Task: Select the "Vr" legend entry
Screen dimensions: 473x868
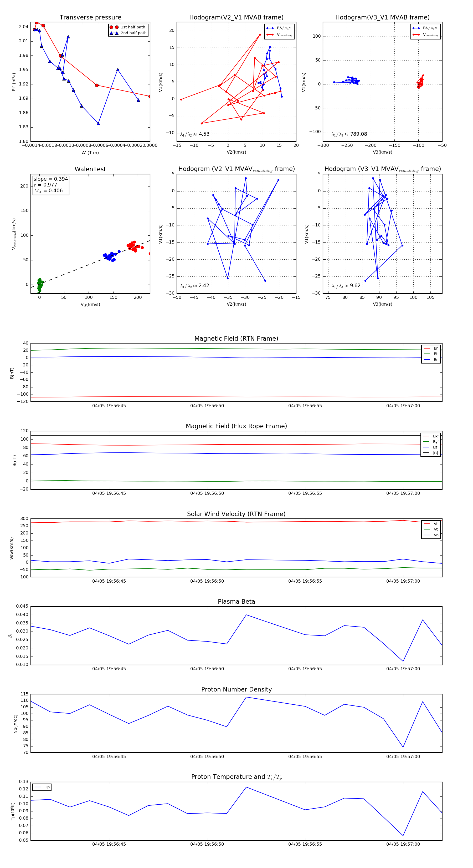Action: 431,524
